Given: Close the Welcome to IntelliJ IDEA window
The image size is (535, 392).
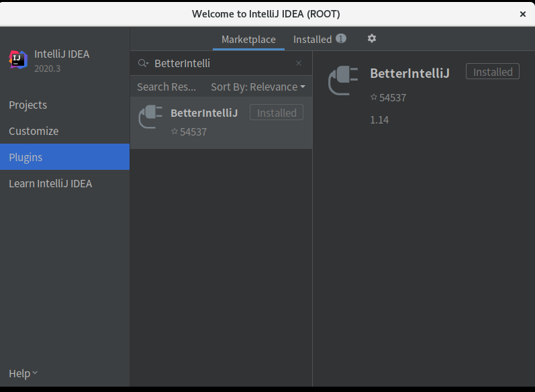Looking at the screenshot, I should tap(522, 14).
